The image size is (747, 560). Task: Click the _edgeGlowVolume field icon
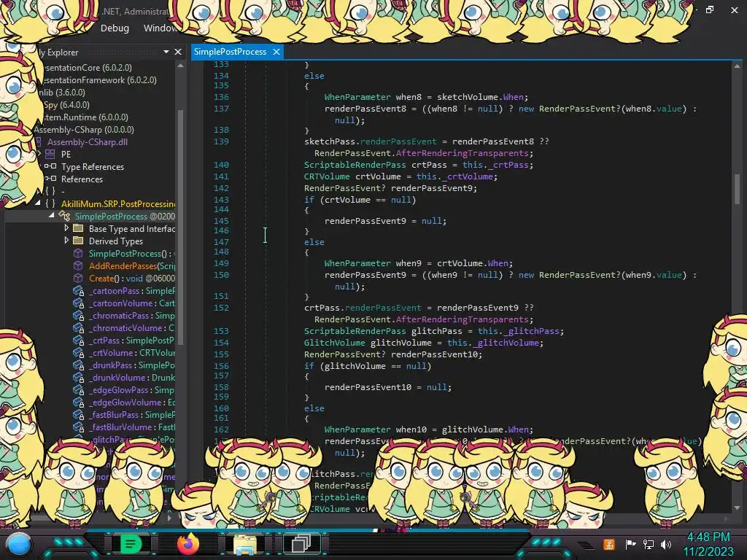79,402
